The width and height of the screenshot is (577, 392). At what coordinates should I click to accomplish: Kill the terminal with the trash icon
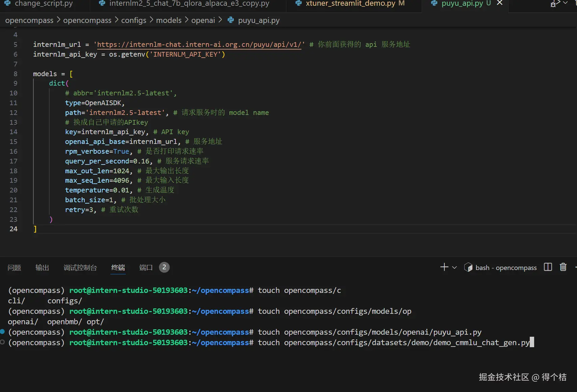[x=563, y=267]
